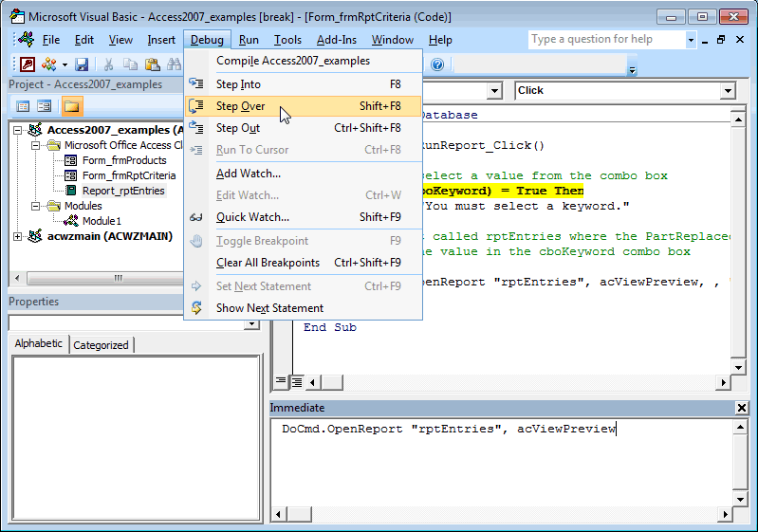Open the Edit menu

(84, 40)
